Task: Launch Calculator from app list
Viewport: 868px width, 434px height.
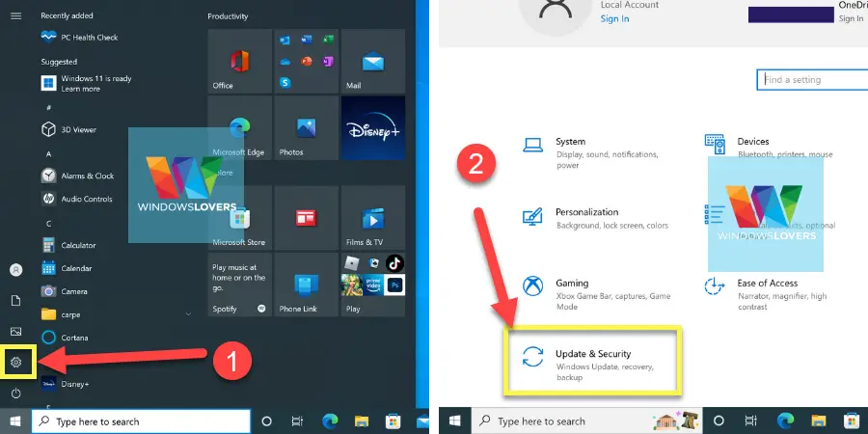Action: click(x=68, y=245)
